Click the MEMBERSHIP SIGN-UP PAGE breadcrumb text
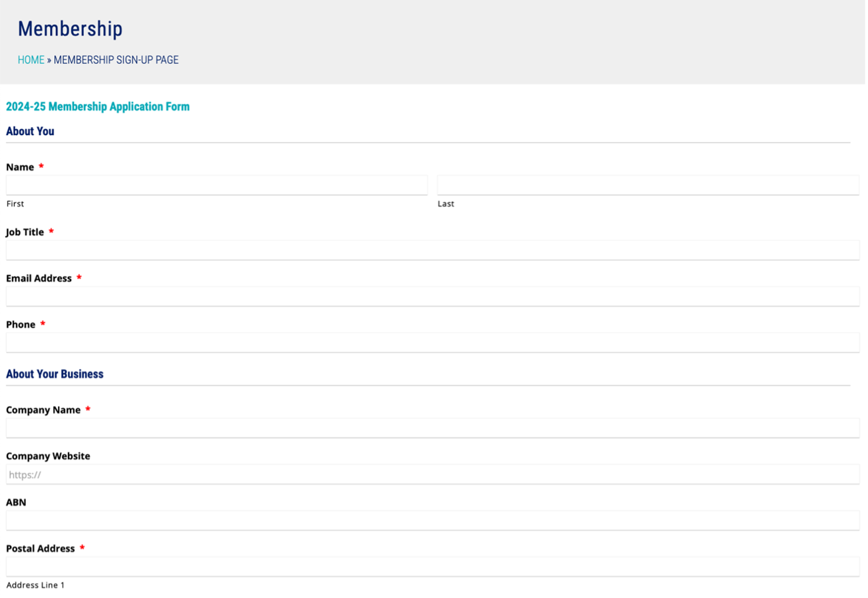 (x=116, y=60)
